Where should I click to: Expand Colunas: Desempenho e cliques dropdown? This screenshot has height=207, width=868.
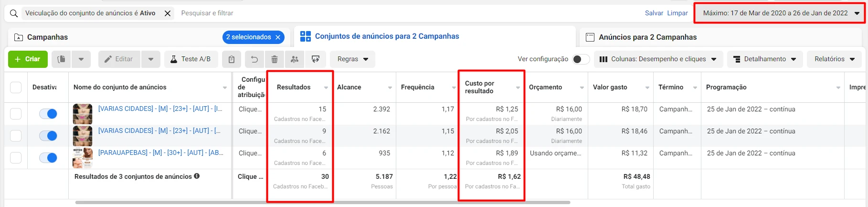(658, 59)
